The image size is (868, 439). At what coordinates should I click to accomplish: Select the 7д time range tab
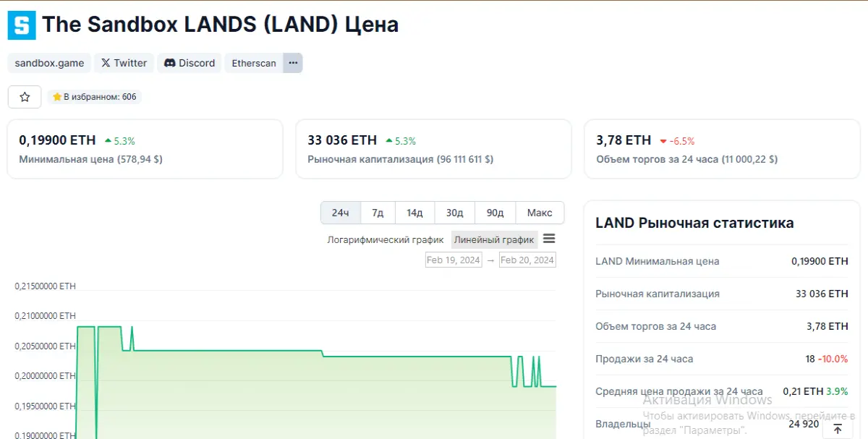[378, 213]
